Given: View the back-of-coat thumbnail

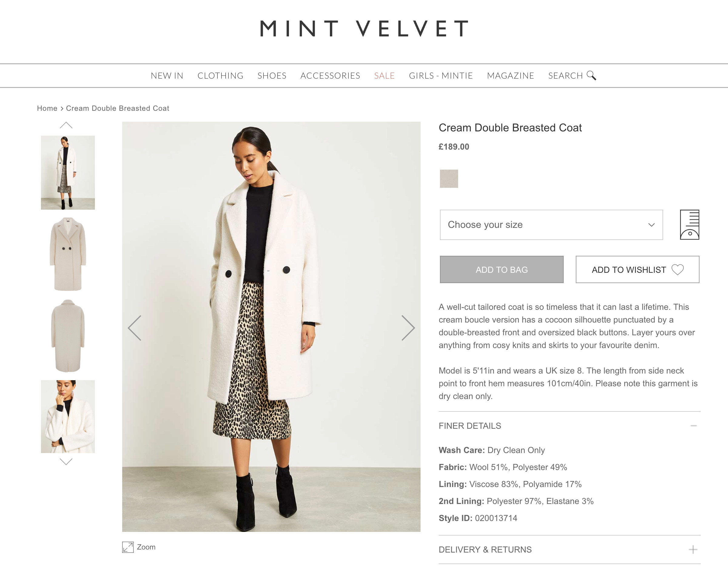Looking at the screenshot, I should click(x=68, y=336).
